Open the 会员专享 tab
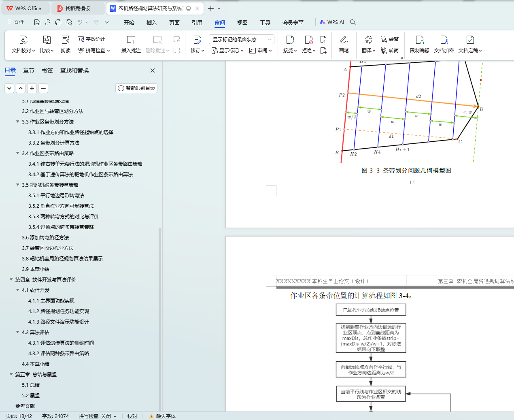514x420 pixels. pos(293,23)
